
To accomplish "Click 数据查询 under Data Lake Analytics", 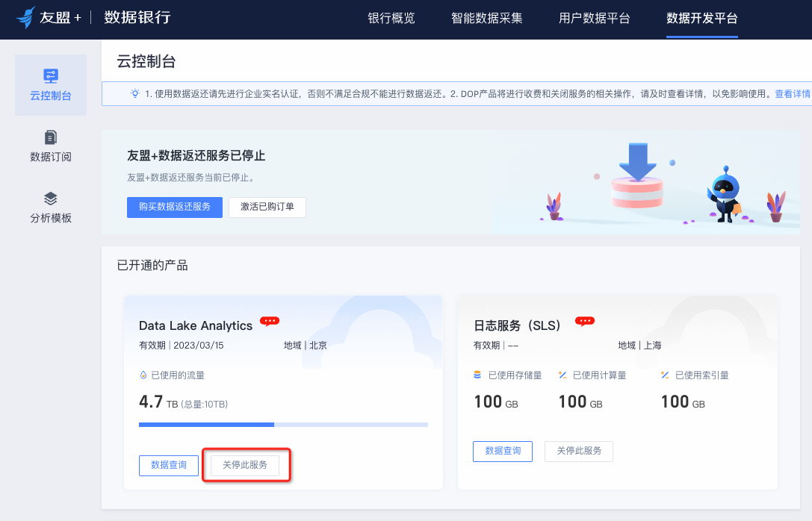I will click(169, 465).
